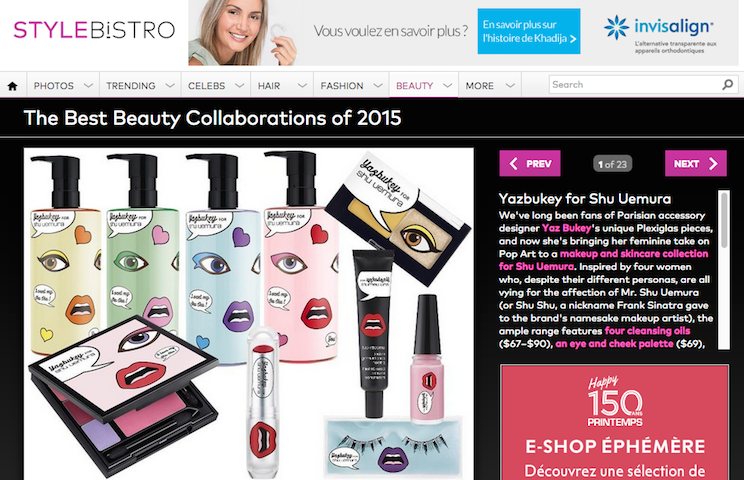The height and width of the screenshot is (480, 744).
Task: Open the StyleBistro logo
Action: (94, 30)
